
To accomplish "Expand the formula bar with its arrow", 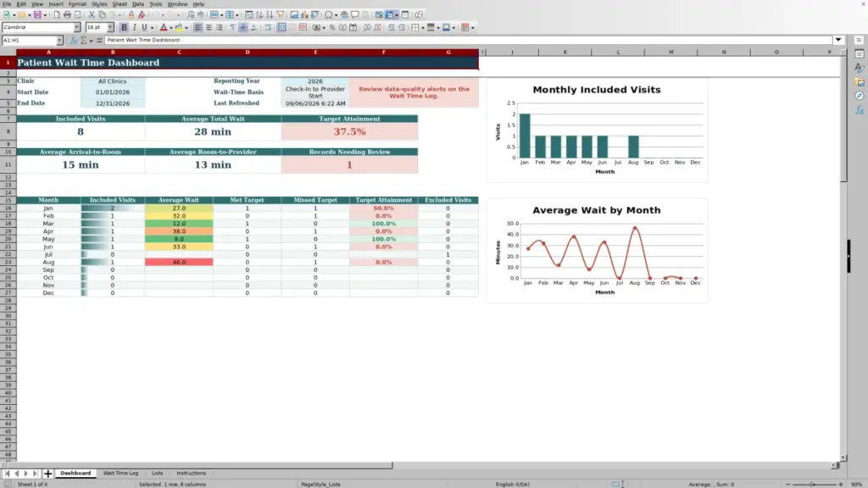I will [838, 40].
